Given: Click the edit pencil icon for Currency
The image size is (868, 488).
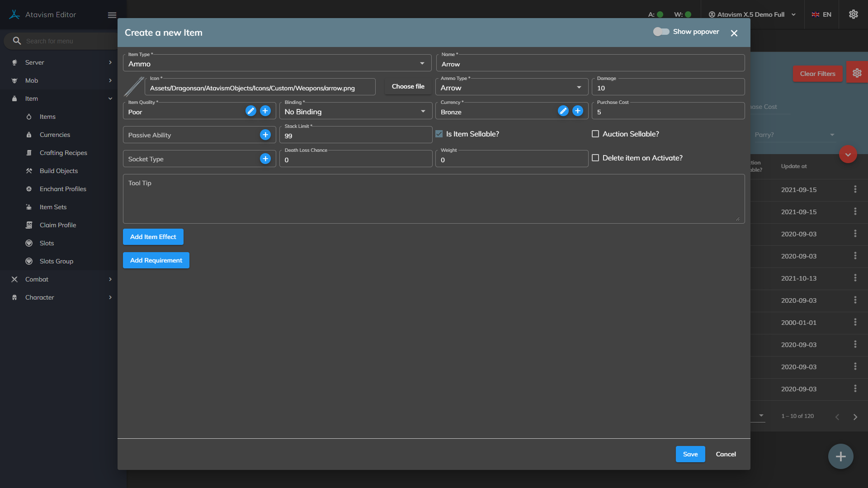Looking at the screenshot, I should pyautogui.click(x=563, y=111).
